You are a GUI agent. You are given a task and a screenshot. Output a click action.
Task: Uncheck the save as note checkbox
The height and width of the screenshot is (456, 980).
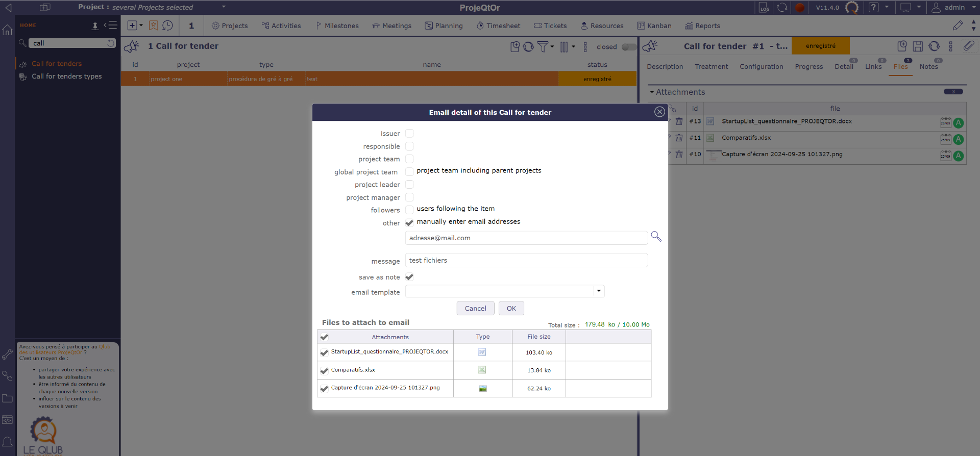click(x=409, y=277)
